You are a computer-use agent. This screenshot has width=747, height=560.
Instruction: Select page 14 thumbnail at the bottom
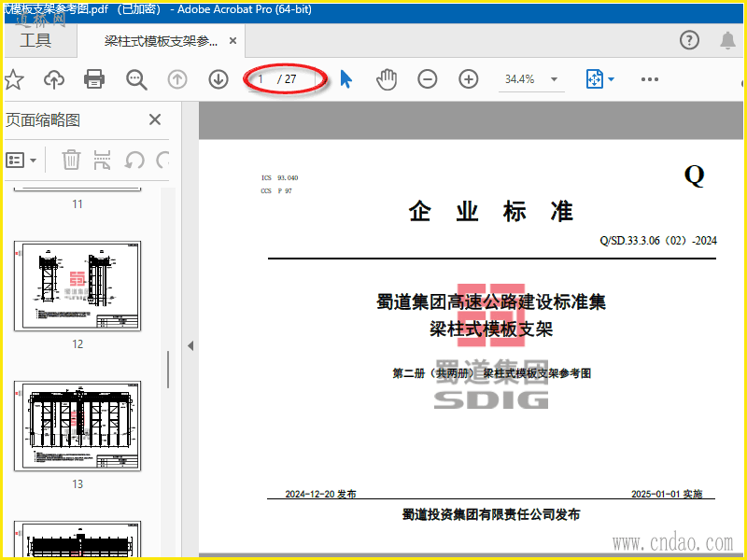[78, 539]
